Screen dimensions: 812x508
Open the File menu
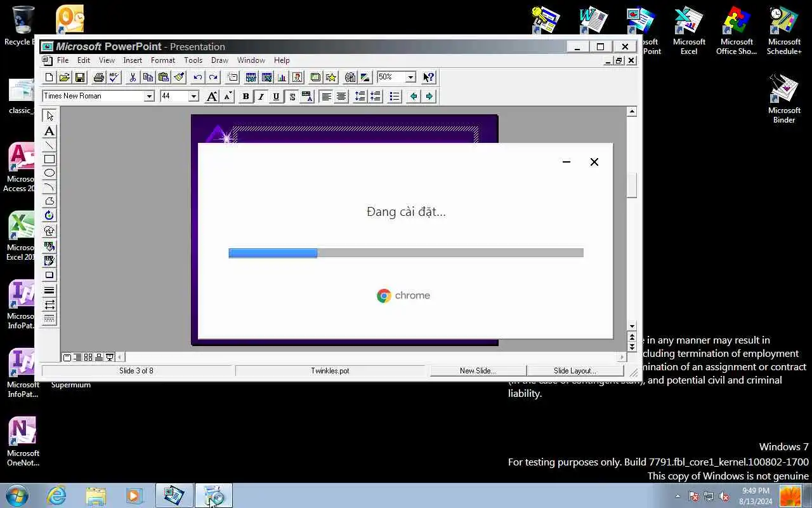tap(63, 60)
